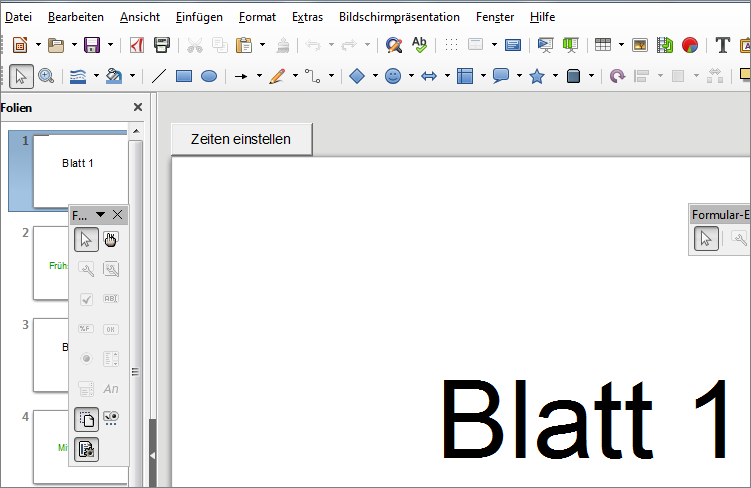
Task: Toggle Design Mode hand icon in form toolbar
Action: (111, 239)
